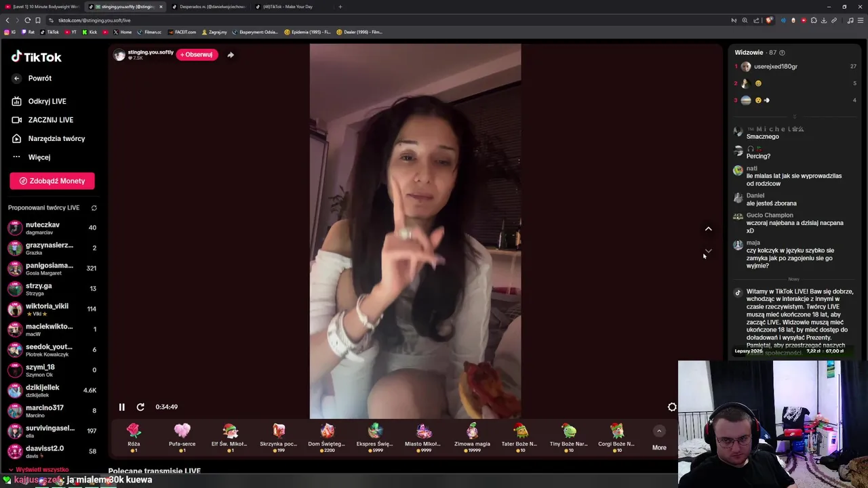Send Skrzynka pocztowa gift
Screen dimensions: 868x488
[279, 438]
